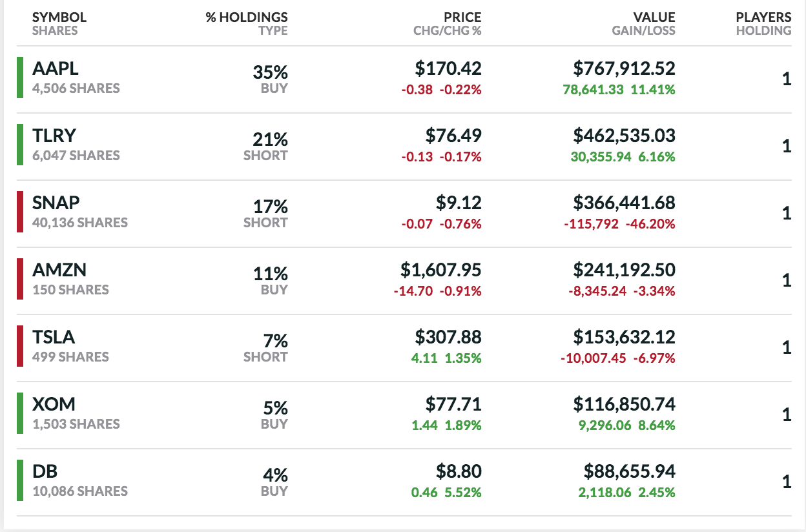Click the 2,118.06 2.45% gain
806x532 pixels.
point(627,493)
